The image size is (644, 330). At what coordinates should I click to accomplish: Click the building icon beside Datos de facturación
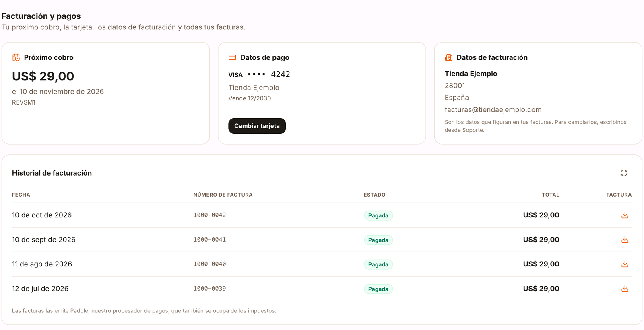click(x=448, y=57)
